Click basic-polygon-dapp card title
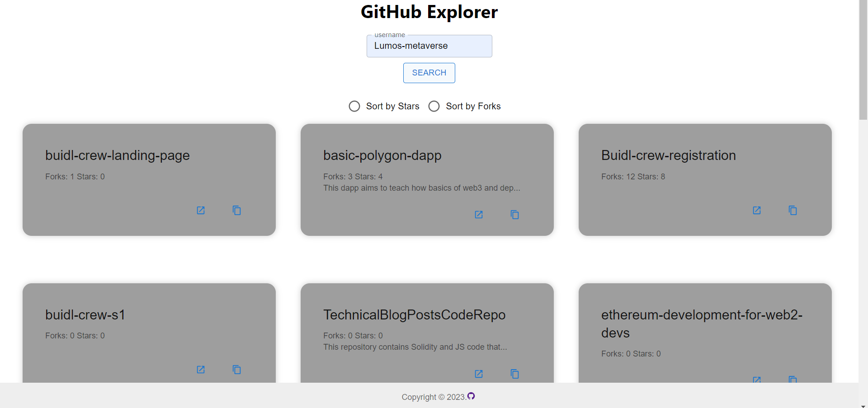 pyautogui.click(x=382, y=155)
